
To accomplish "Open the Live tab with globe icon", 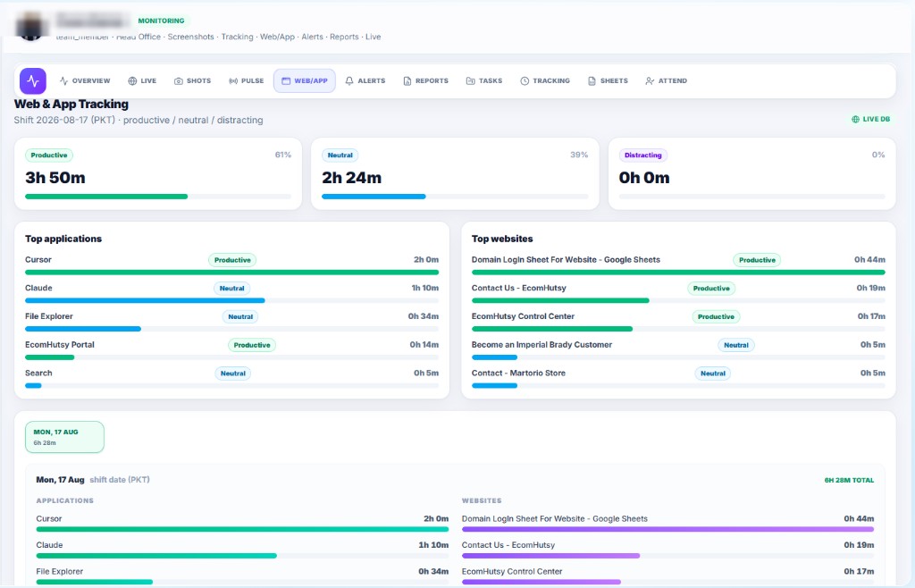I will [x=142, y=80].
